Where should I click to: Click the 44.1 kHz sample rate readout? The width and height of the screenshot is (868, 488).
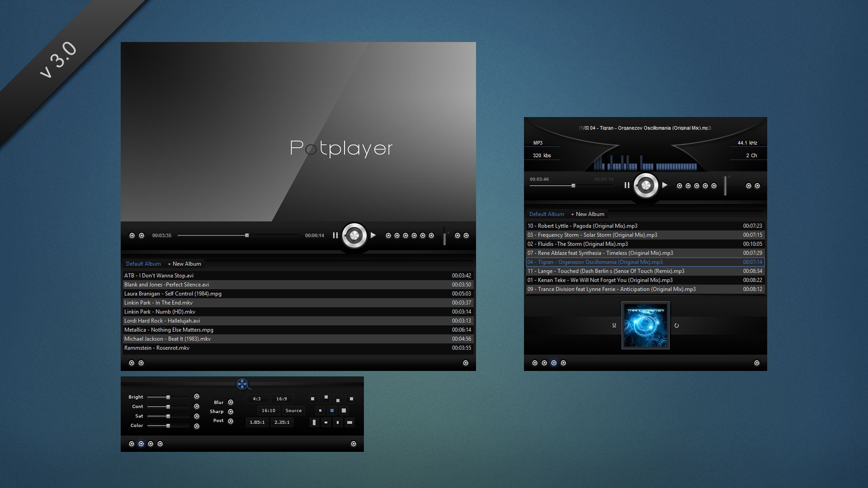point(747,143)
